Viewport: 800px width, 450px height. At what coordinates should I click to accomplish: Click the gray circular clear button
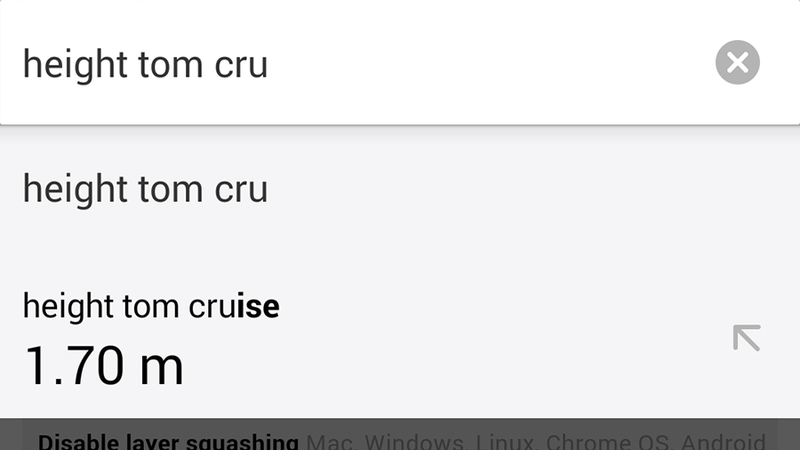(x=737, y=62)
